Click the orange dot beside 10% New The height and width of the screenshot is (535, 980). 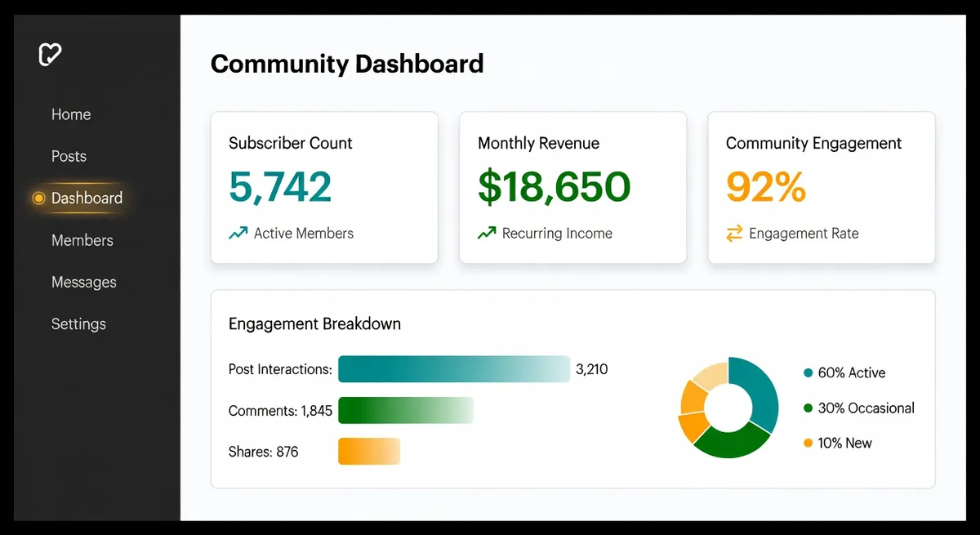click(x=808, y=443)
